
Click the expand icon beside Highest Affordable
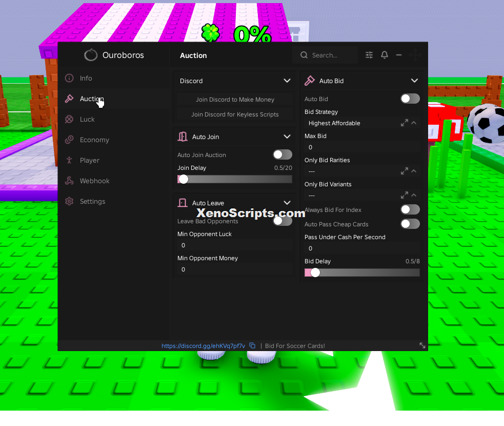coord(405,123)
